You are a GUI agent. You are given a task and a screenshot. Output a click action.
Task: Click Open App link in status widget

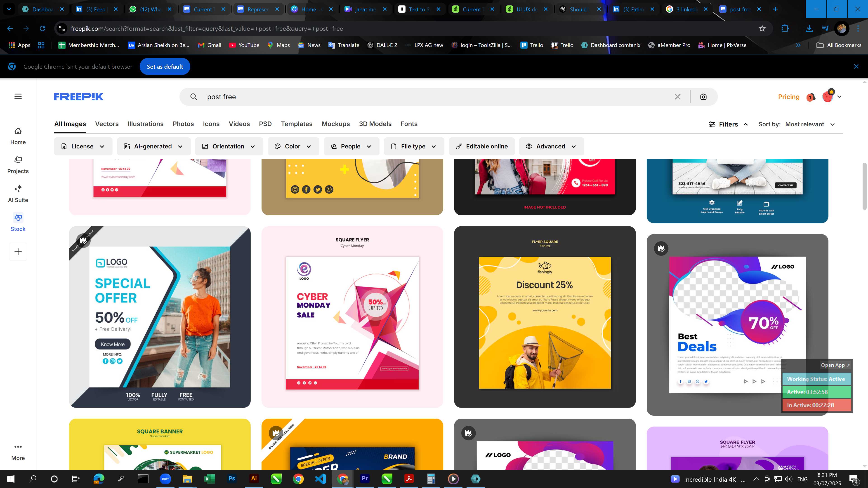835,365
